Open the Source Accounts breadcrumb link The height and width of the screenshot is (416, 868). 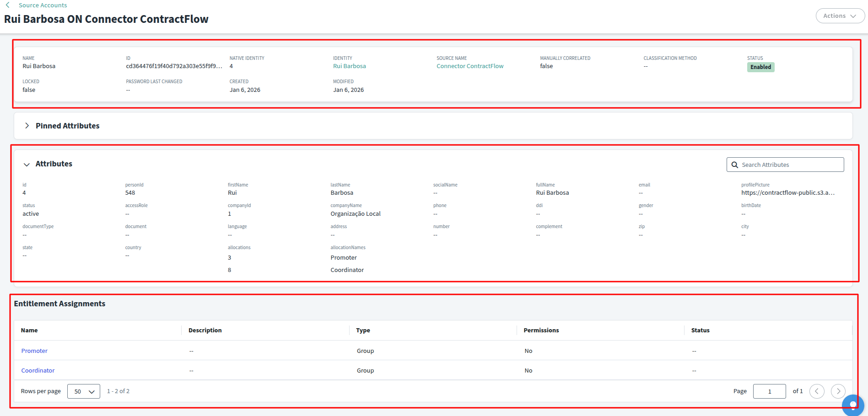(x=43, y=5)
